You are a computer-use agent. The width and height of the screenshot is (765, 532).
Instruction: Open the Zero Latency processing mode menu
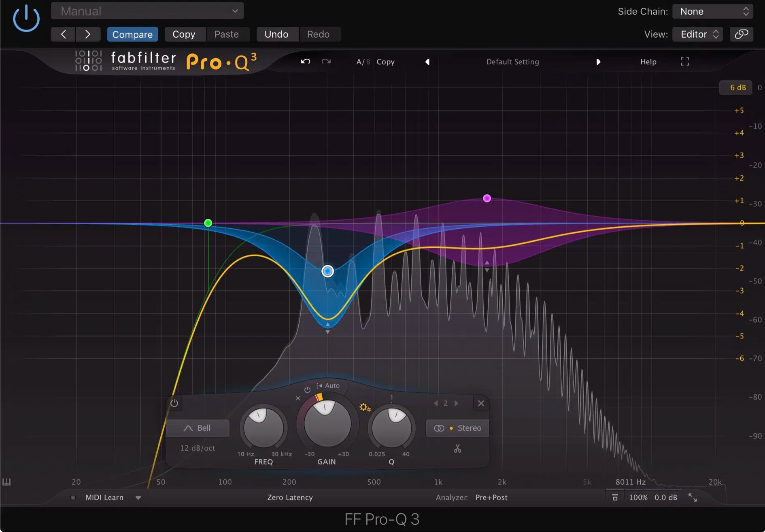click(290, 497)
